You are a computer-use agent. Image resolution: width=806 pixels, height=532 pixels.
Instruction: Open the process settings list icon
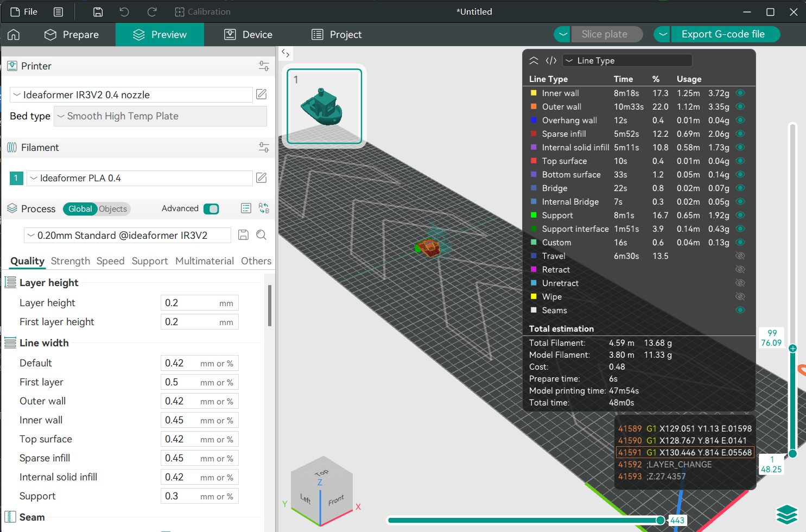(x=246, y=208)
